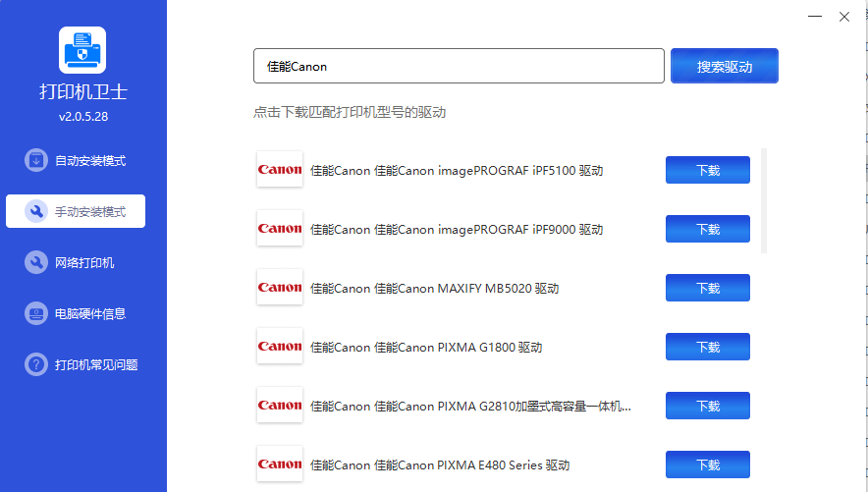Click the 电脑硬件信息 computer icon
This screenshot has width=868, height=492.
(36, 313)
